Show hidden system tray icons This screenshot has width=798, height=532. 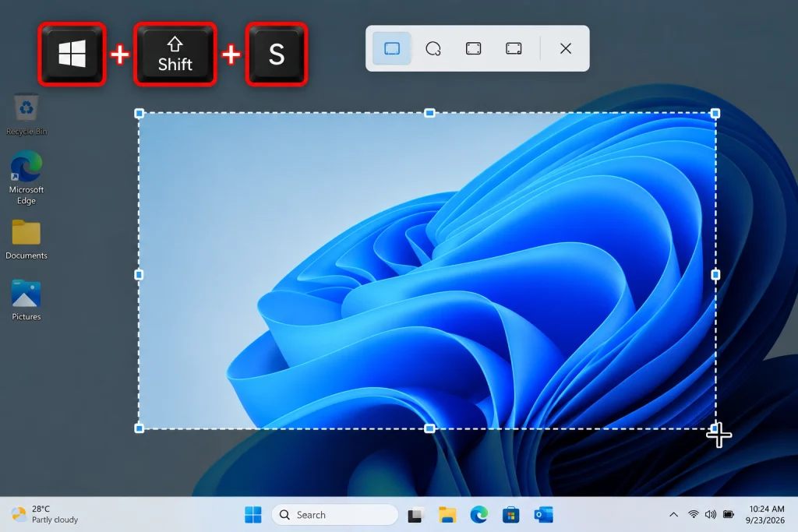tap(673, 515)
